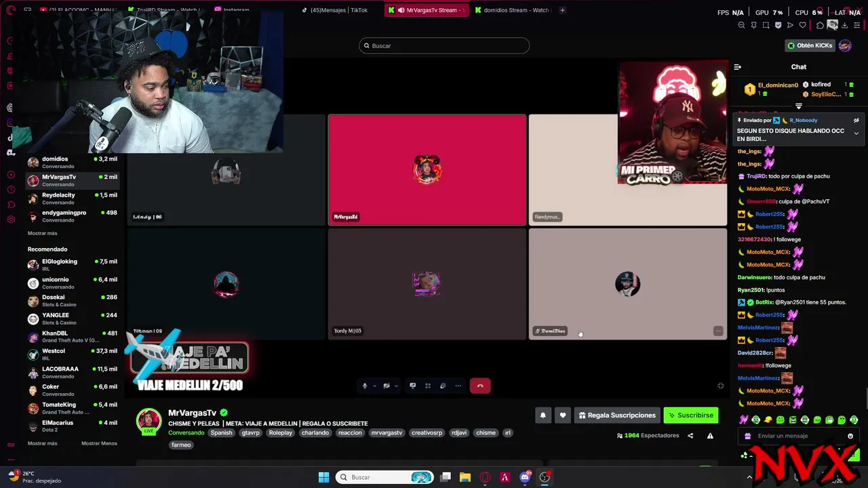Click the grid layout icon in call controls
The width and height of the screenshot is (868, 488).
coord(428,386)
